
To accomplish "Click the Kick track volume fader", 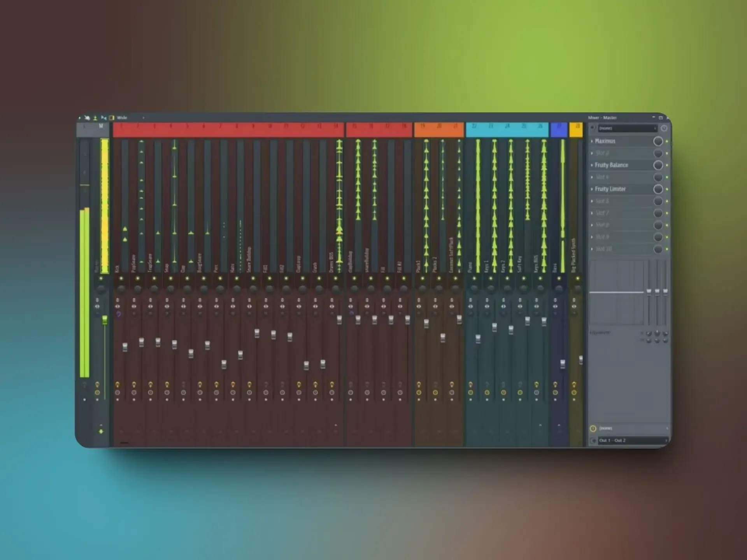I will [125, 347].
